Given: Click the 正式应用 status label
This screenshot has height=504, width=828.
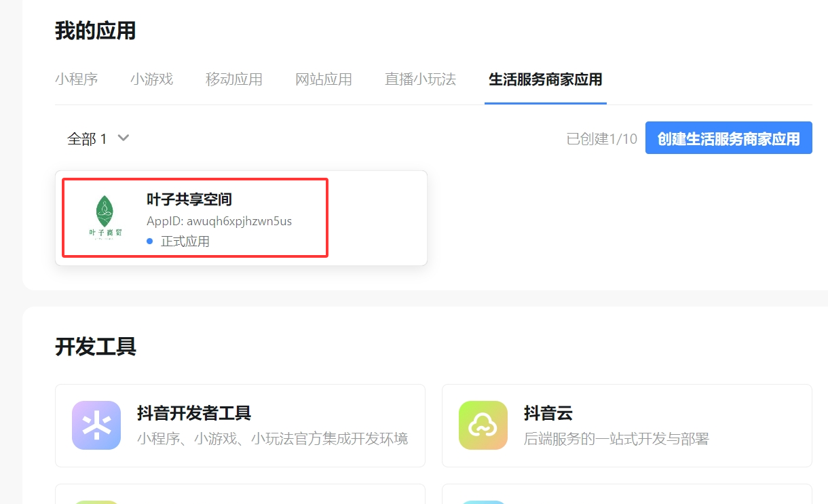Looking at the screenshot, I should [185, 241].
